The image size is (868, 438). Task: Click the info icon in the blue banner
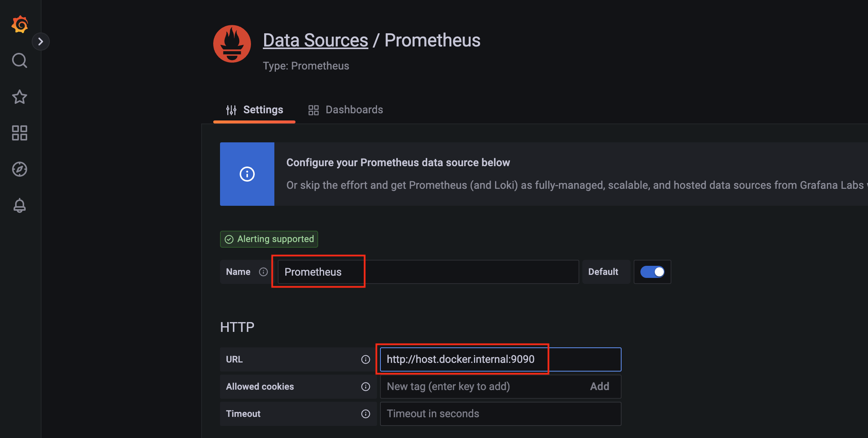pos(247,174)
